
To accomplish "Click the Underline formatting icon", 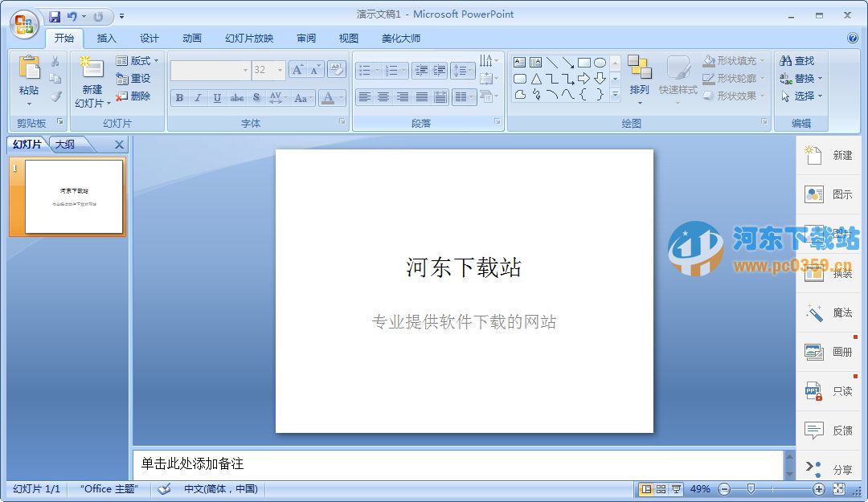I will pos(217,98).
